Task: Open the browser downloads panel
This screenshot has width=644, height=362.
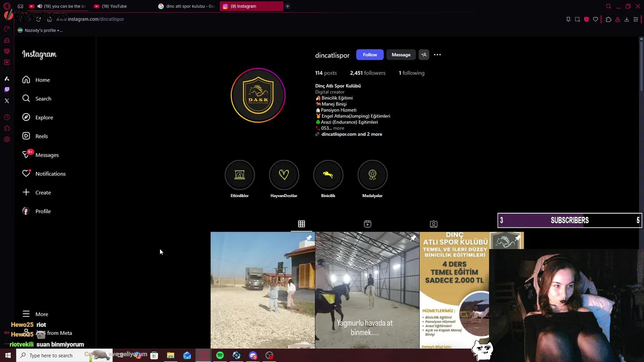Action: pyautogui.click(x=626, y=19)
